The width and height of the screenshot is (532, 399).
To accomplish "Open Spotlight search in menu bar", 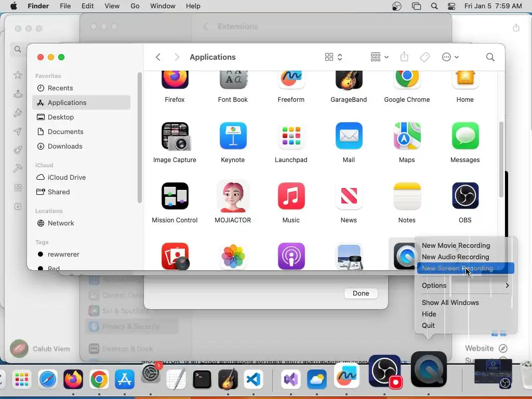I will pos(434,6).
